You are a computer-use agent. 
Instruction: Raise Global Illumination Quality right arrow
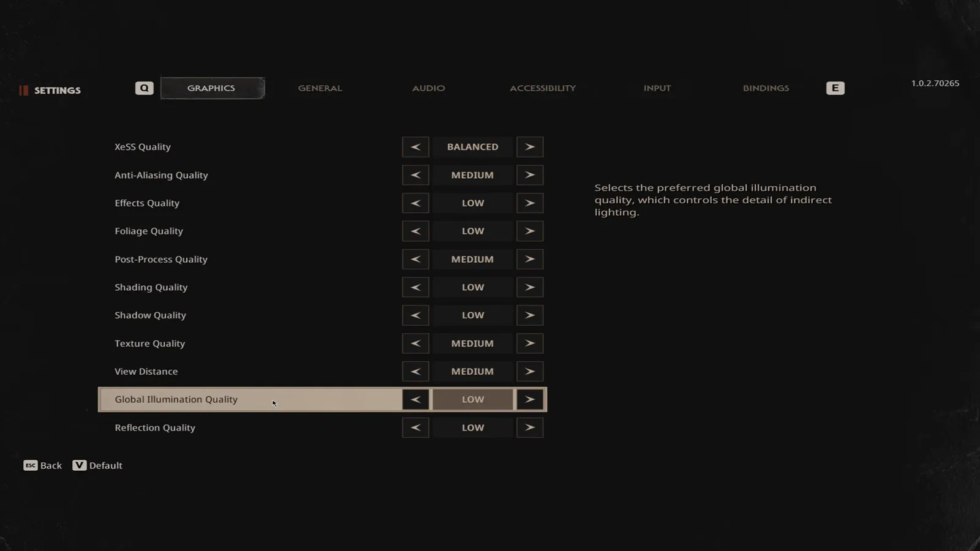pos(530,400)
